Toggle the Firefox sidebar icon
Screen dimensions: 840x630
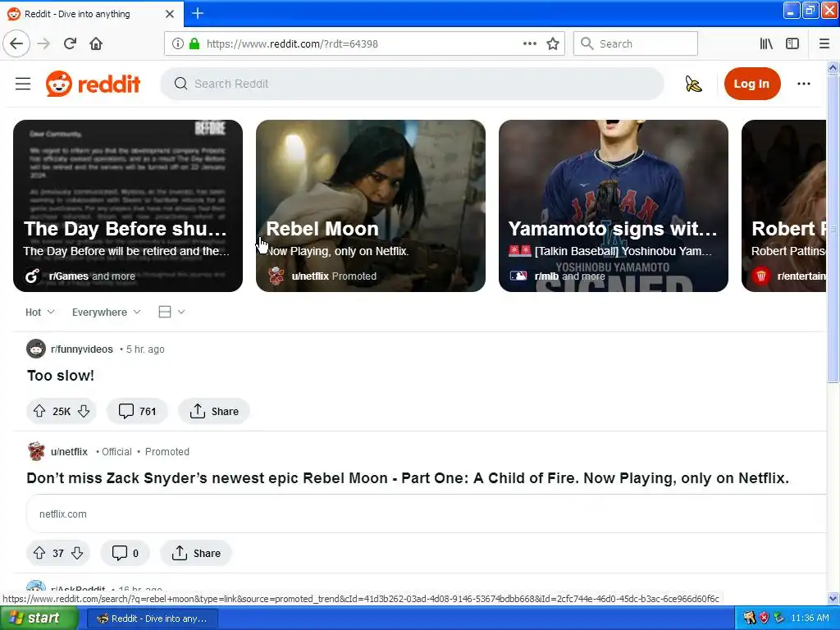tap(792, 43)
